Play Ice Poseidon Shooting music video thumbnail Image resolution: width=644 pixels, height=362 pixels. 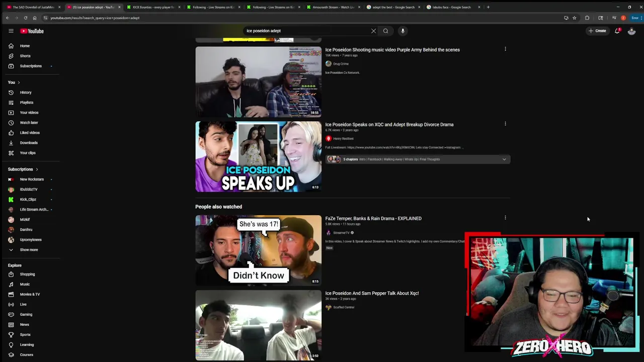pos(258,82)
